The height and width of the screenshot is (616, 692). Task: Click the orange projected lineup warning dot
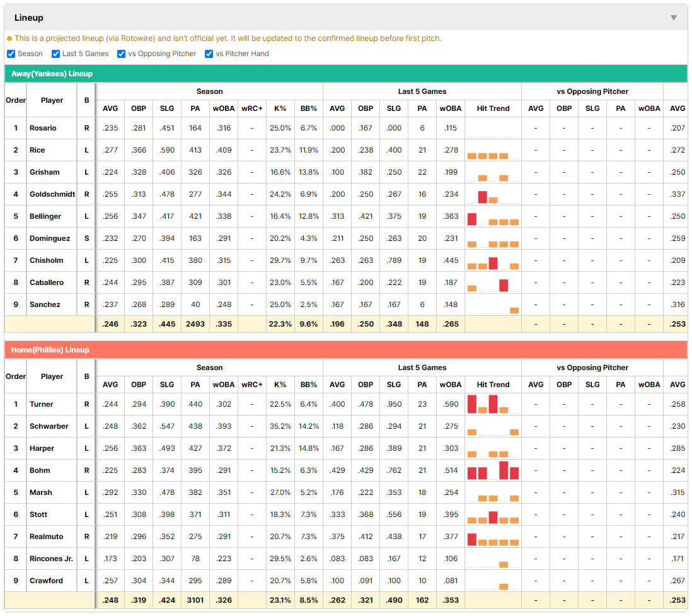[x=9, y=38]
